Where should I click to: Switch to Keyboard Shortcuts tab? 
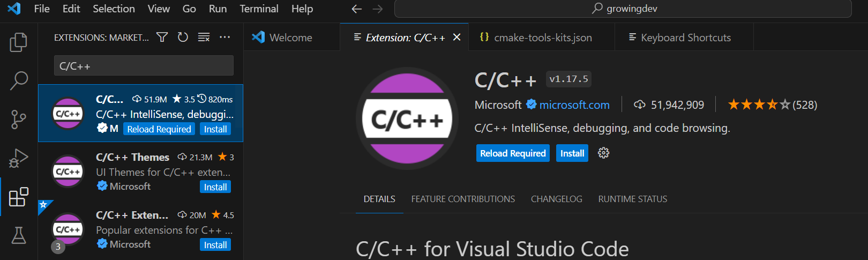point(684,37)
